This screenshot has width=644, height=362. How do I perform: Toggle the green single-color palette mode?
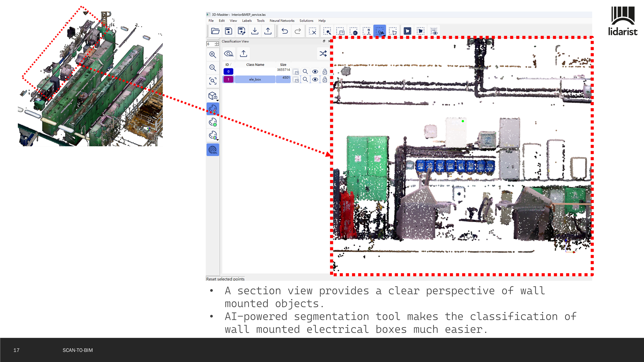click(213, 122)
